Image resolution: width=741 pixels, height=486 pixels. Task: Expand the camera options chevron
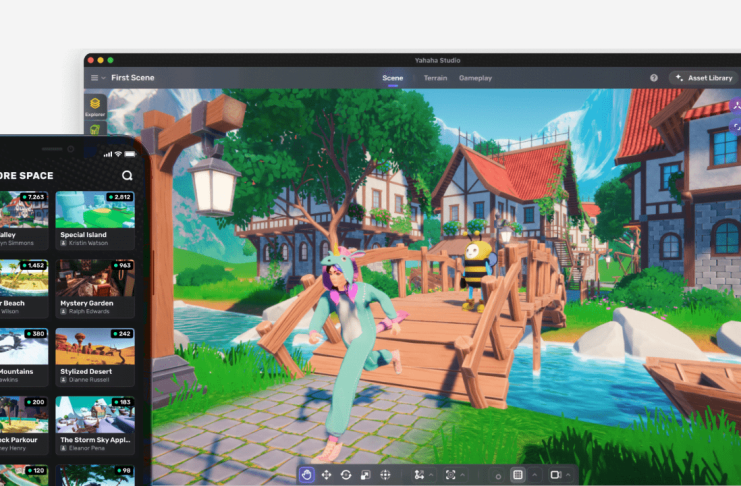click(x=569, y=475)
